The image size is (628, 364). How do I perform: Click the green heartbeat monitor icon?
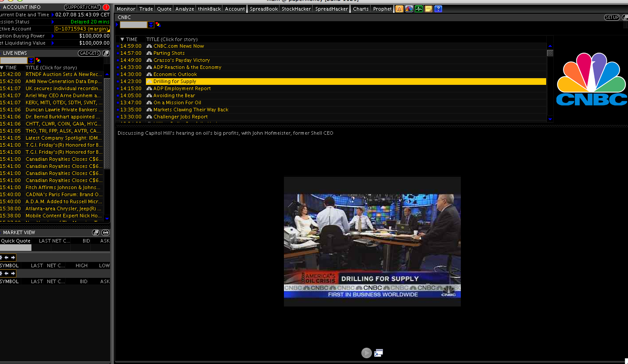(419, 9)
